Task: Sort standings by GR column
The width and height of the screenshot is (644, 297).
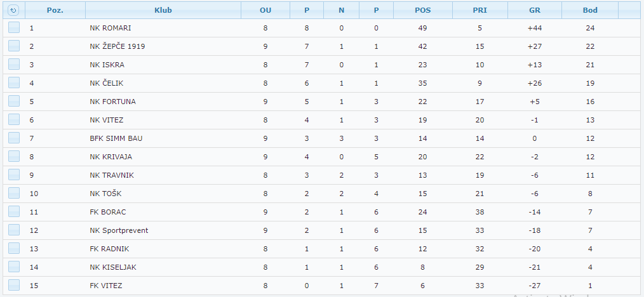Action: click(535, 10)
